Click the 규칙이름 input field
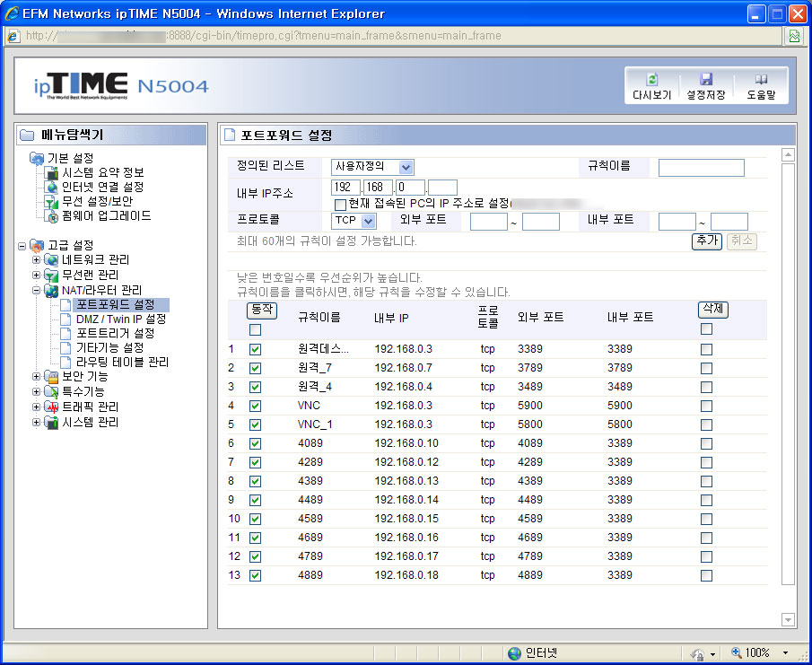812x665 pixels. [x=701, y=167]
